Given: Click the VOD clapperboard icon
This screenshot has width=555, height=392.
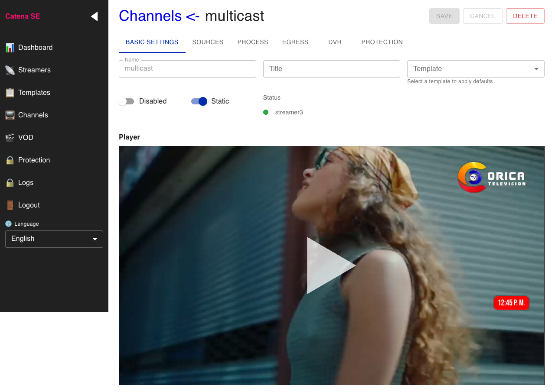Looking at the screenshot, I should point(10,138).
